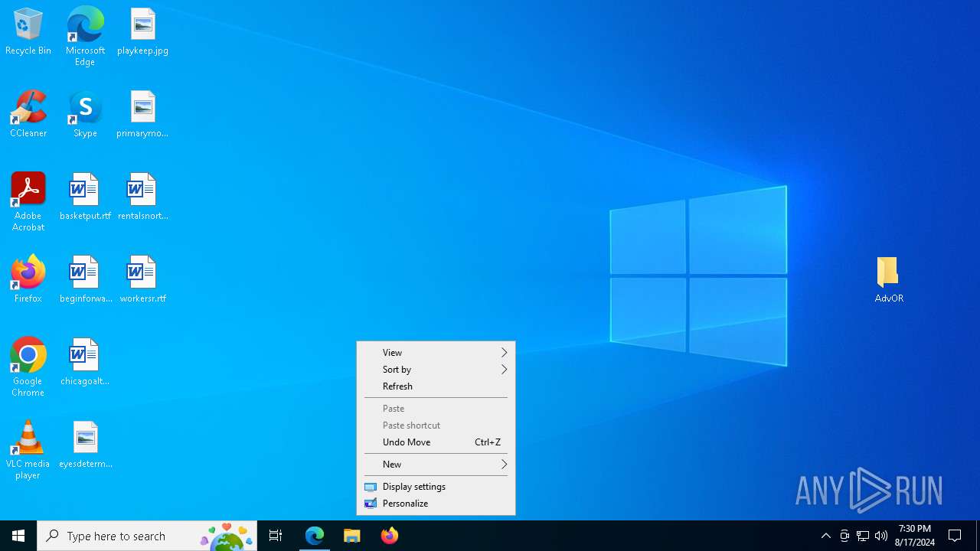The width and height of the screenshot is (980, 551).
Task: Open Personalize from context menu
Action: pyautogui.click(x=436, y=504)
